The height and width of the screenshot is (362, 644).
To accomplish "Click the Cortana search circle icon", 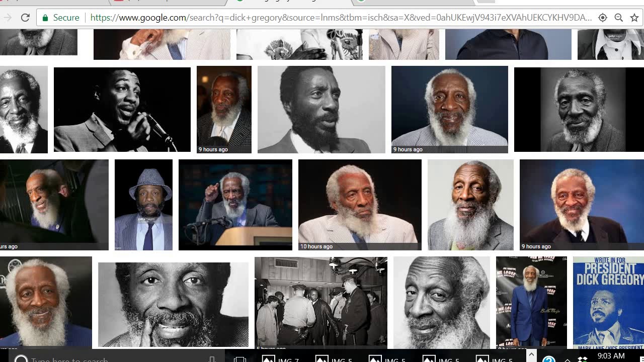I will tap(21, 359).
